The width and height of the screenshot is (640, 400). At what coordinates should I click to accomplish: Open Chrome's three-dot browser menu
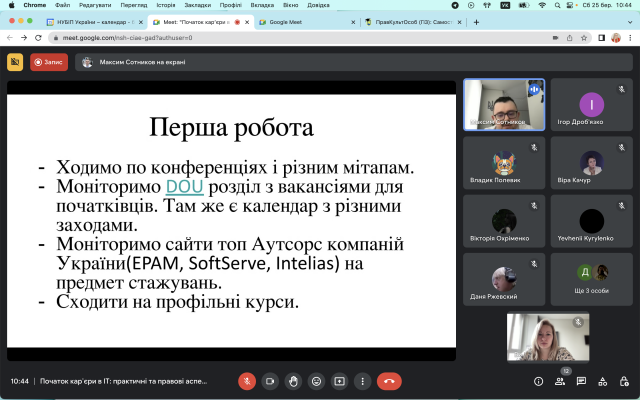tap(630, 38)
